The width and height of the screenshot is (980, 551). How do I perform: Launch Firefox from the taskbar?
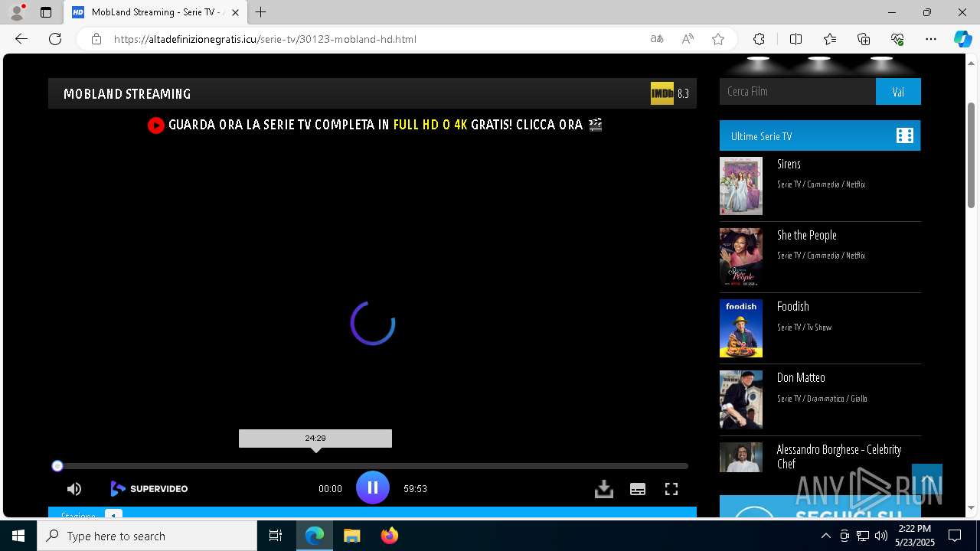pos(390,536)
